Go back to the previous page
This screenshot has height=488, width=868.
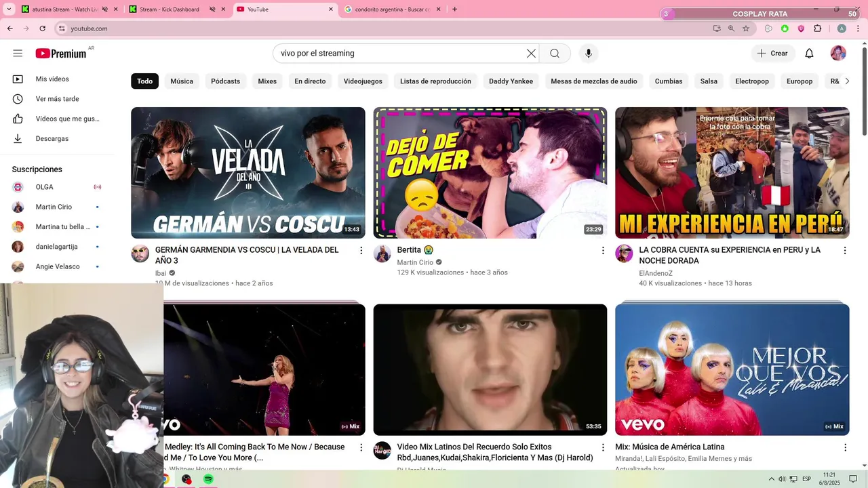tap(9, 28)
